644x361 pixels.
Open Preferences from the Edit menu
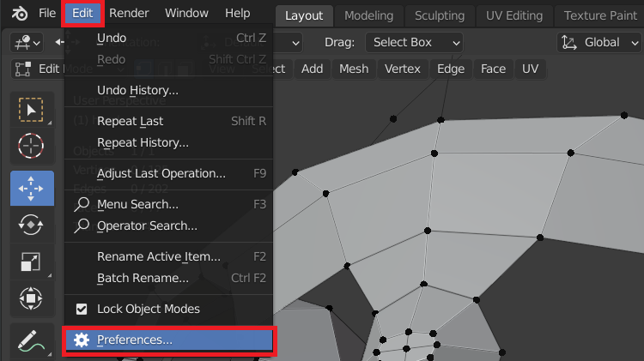(169, 340)
